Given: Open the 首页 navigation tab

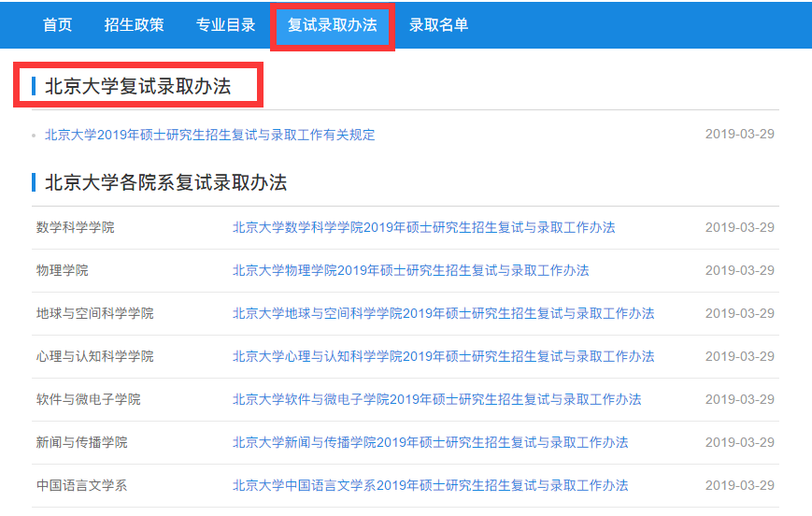Looking at the screenshot, I should click(x=57, y=25).
